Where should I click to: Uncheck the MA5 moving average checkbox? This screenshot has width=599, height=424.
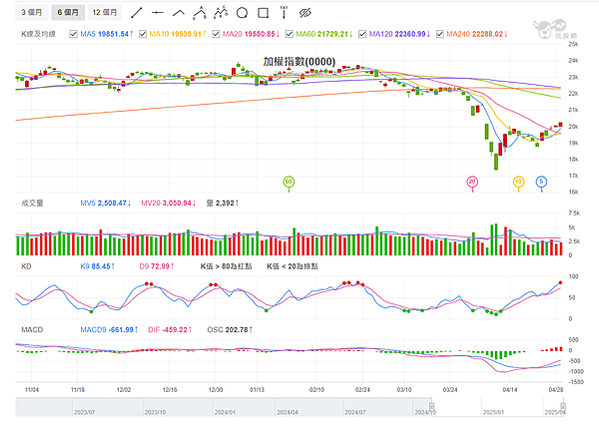pyautogui.click(x=73, y=34)
